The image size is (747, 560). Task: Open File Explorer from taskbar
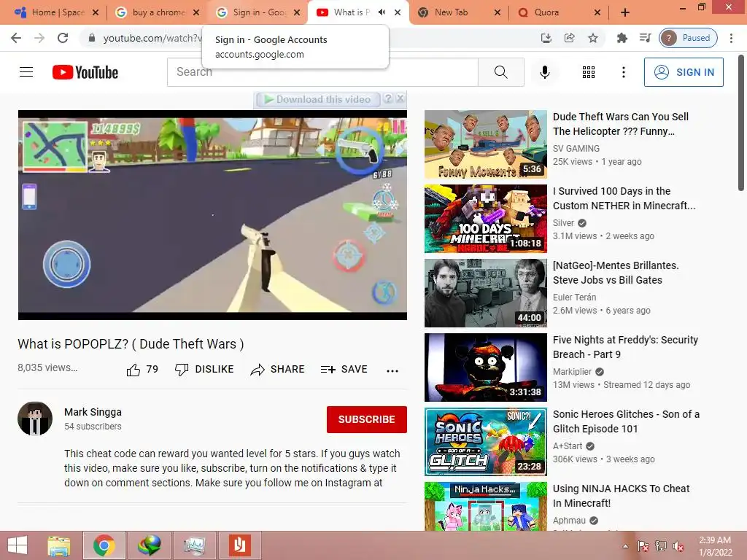click(59, 545)
